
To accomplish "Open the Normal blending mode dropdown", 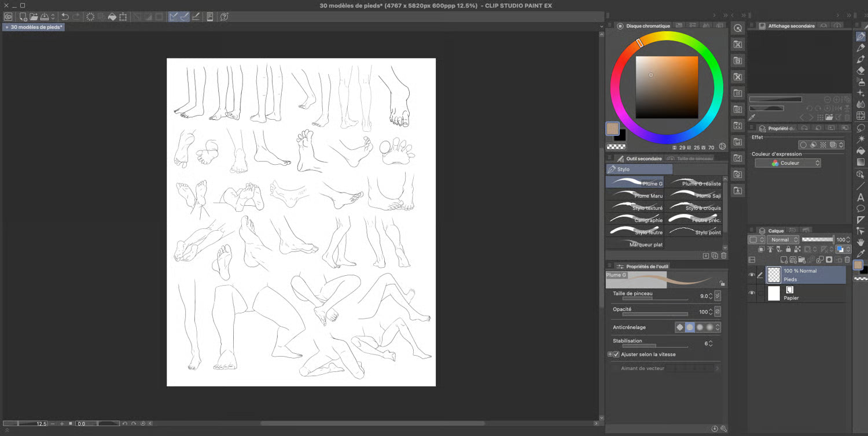I will pyautogui.click(x=783, y=239).
